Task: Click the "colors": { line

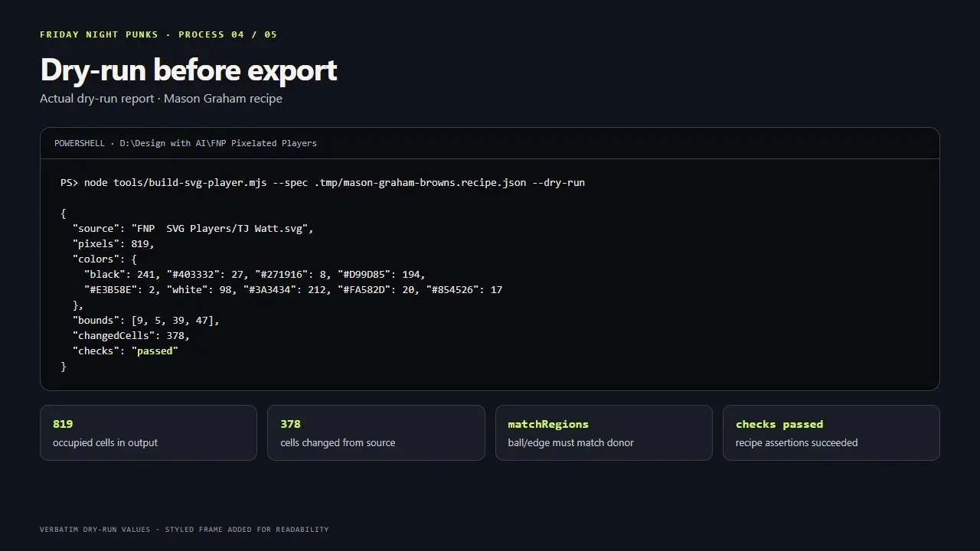Action: 105,259
